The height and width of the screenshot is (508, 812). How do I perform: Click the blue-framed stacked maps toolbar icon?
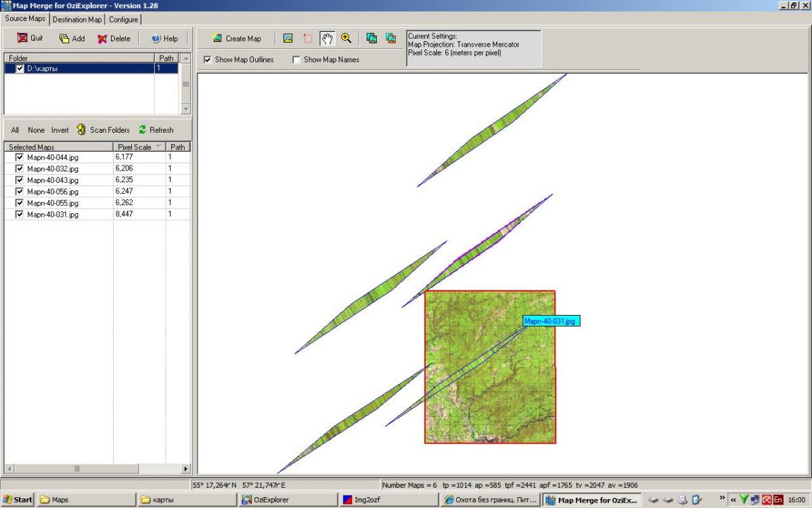point(371,39)
